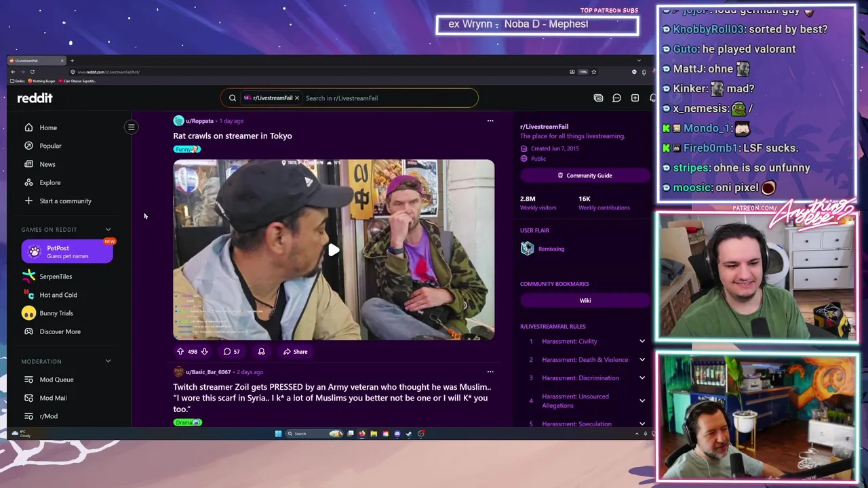
Task: Create a post with the plus icon
Action: click(x=635, y=98)
